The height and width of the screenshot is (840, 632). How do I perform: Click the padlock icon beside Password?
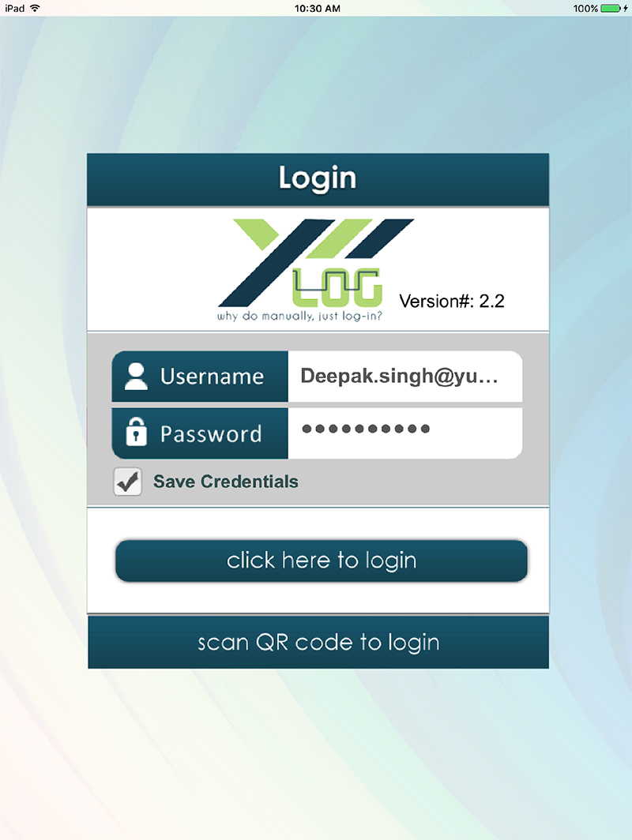pos(136,431)
